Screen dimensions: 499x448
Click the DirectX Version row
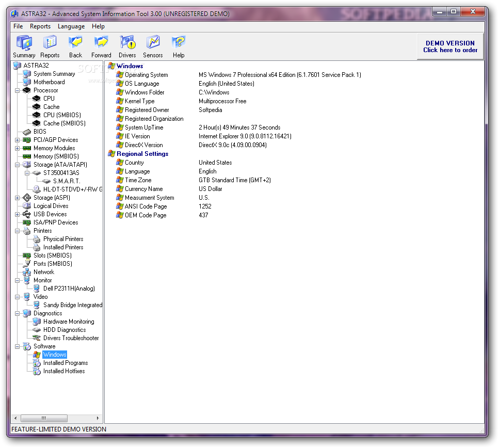(191, 145)
